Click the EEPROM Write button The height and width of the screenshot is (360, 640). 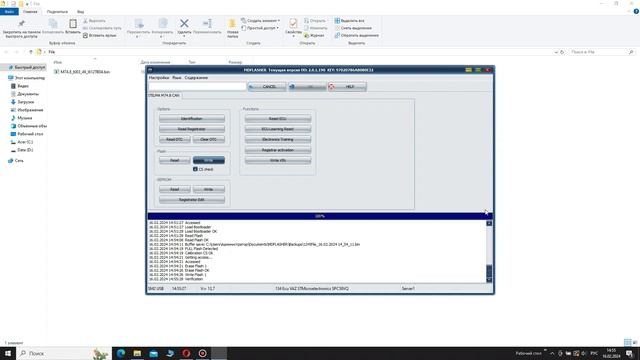pyautogui.click(x=209, y=189)
